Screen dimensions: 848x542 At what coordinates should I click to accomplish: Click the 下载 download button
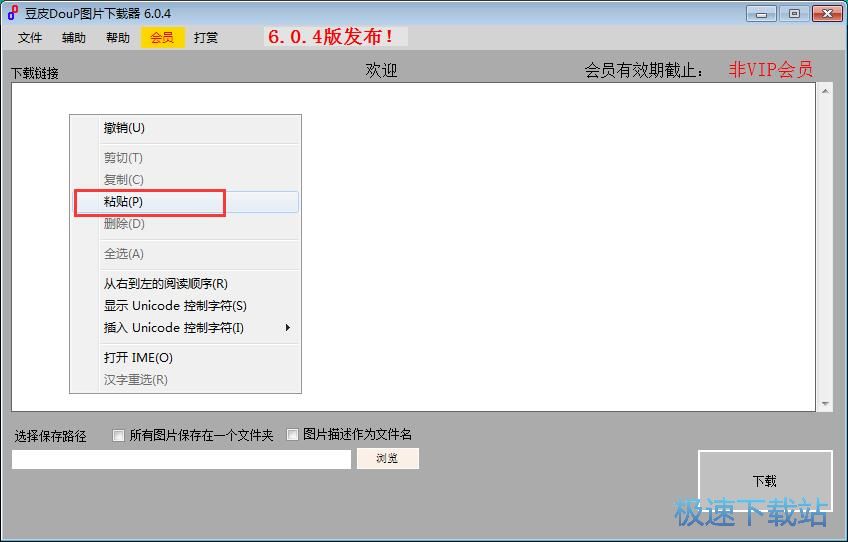pos(765,481)
